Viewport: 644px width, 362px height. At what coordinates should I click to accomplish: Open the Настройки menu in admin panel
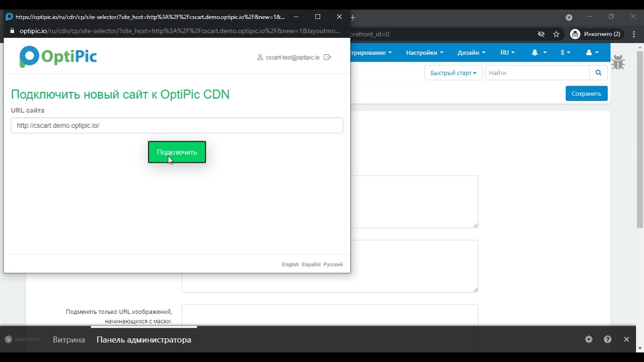425,52
